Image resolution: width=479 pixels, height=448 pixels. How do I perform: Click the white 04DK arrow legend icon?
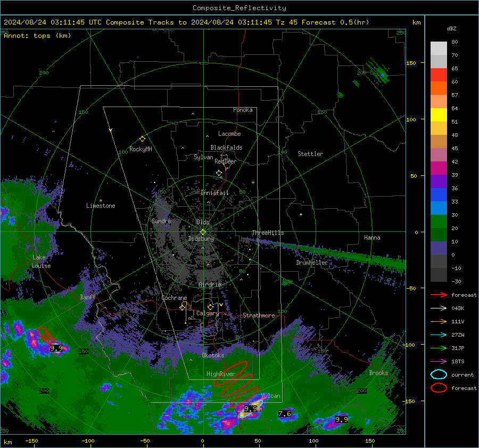point(439,308)
